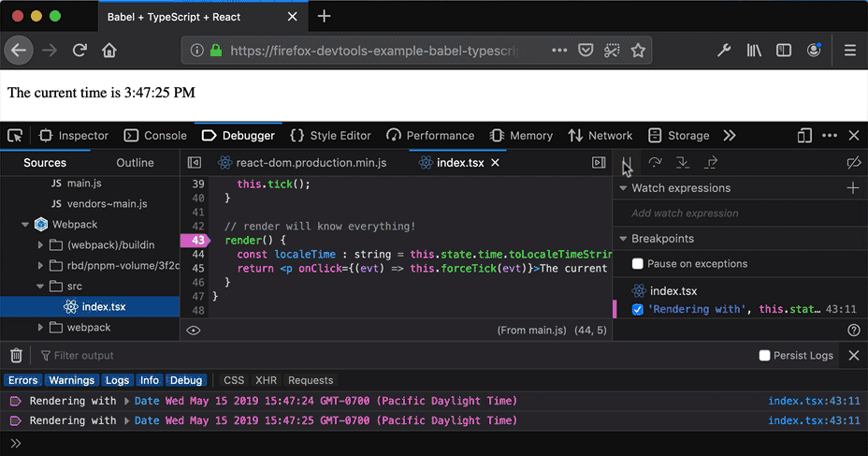Collapse the src folder
868x456 pixels.
click(x=40, y=287)
